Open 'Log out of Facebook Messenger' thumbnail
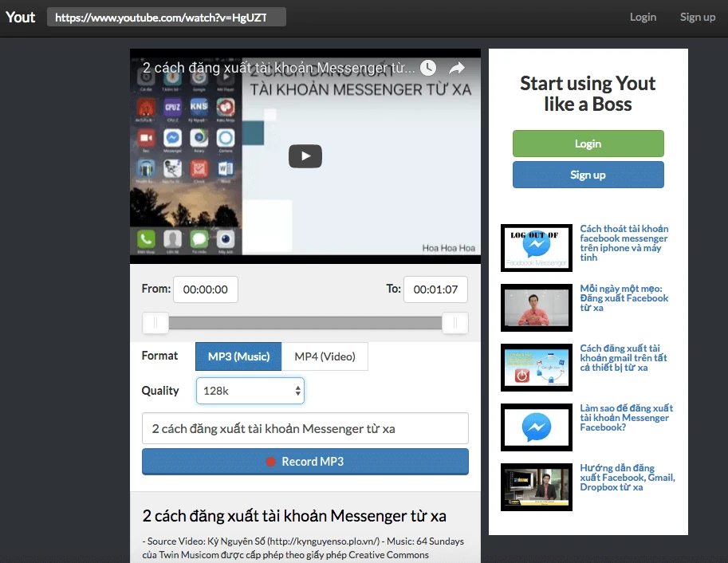The image size is (728, 563). 536,248
